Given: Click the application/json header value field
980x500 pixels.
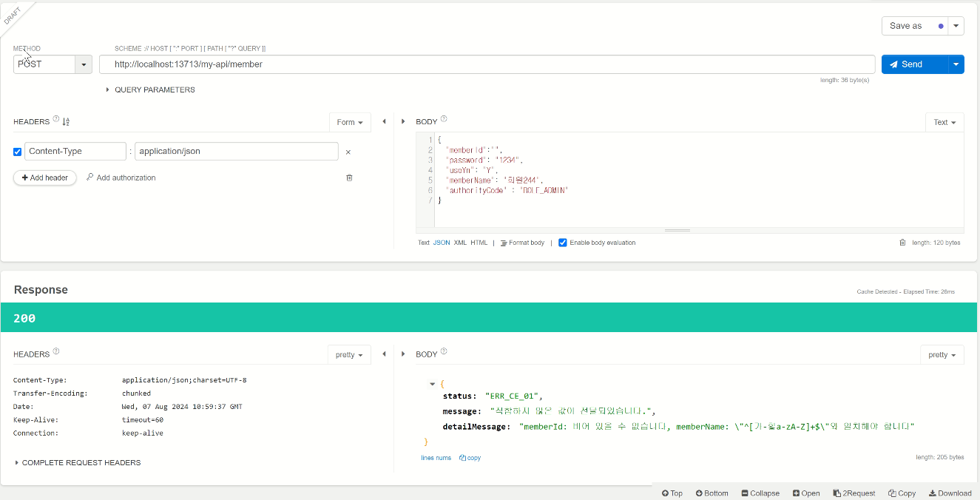Looking at the screenshot, I should click(237, 151).
